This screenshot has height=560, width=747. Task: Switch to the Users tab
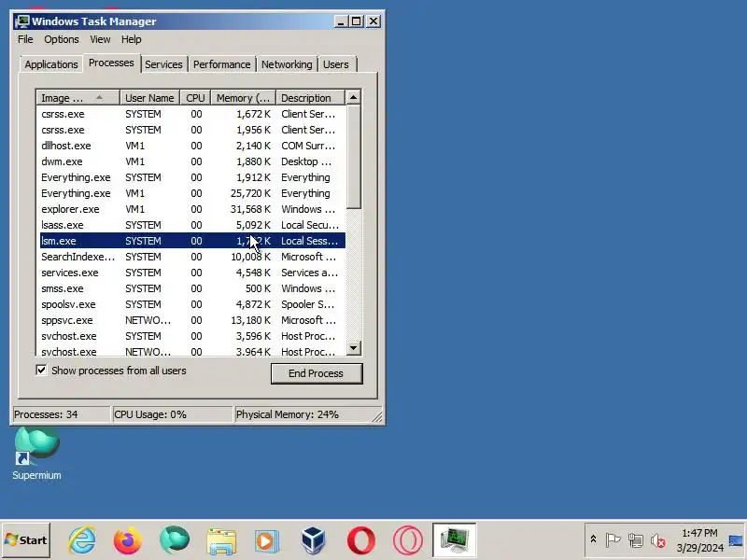tap(336, 64)
